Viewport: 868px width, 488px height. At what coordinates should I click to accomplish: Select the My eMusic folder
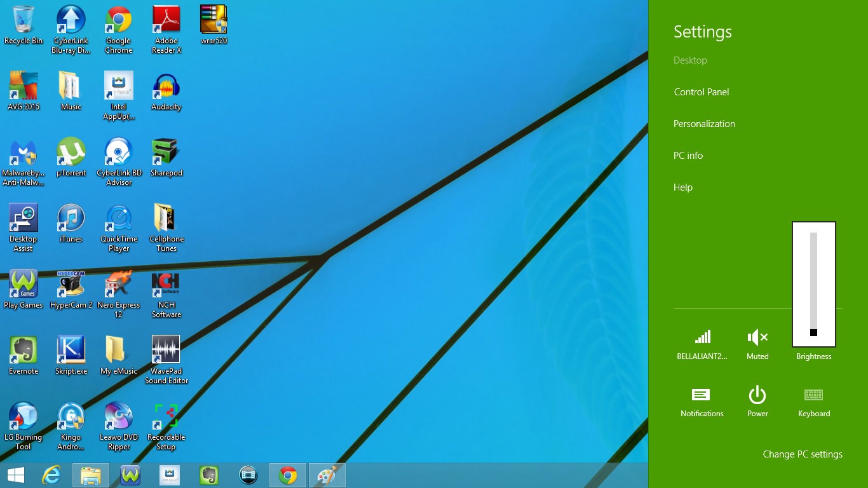point(119,356)
